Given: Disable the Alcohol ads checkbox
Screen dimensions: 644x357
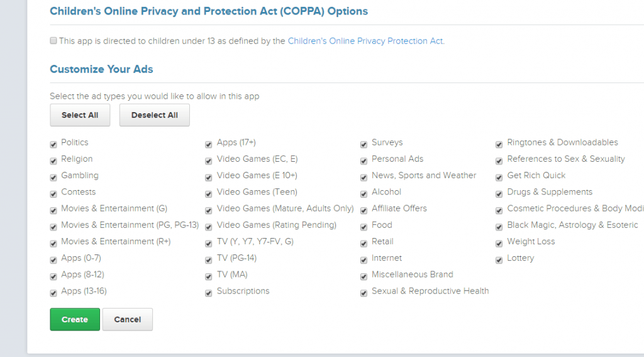Looking at the screenshot, I should point(364,193).
